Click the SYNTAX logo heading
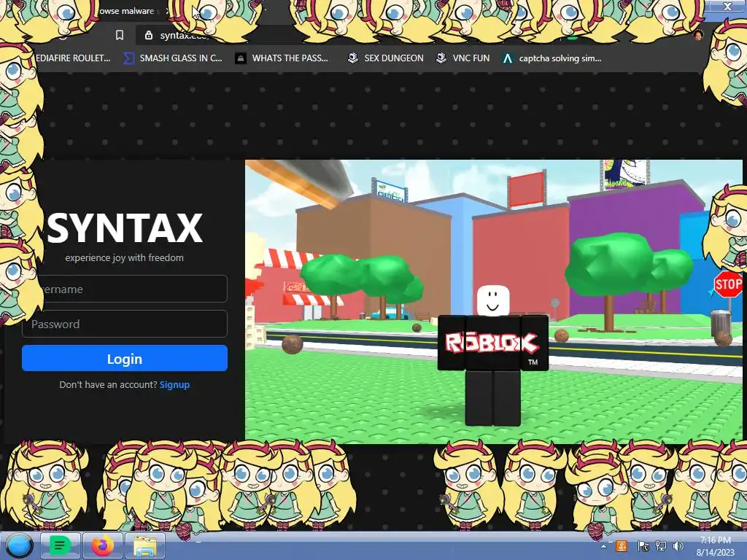Viewport: 747px width, 560px height. (x=125, y=228)
